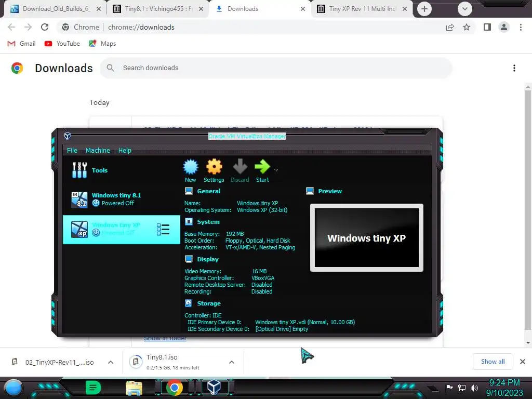Click the General section header
532x399 pixels.
pyautogui.click(x=208, y=191)
